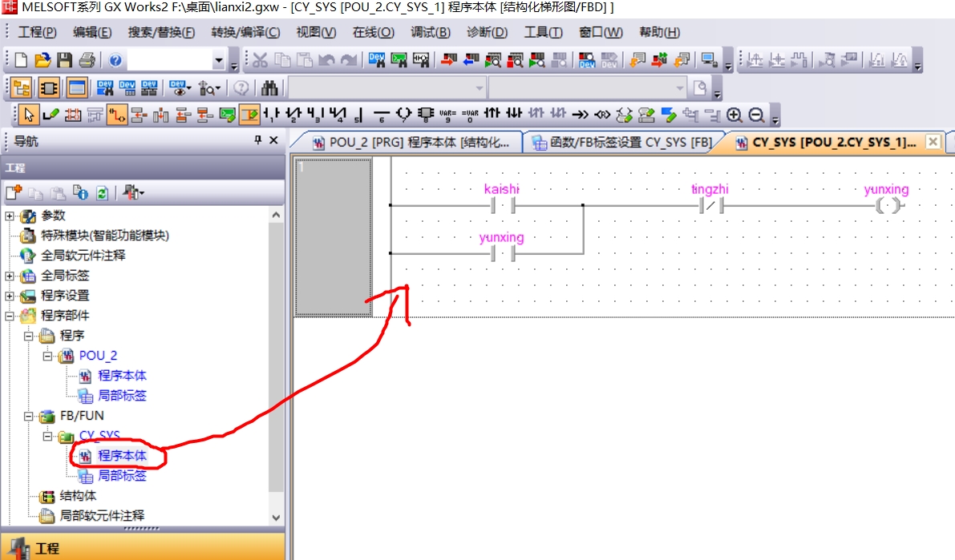Click the Zoom Out magnifier icon
Screen dimensions: 955x560
pyautogui.click(x=755, y=115)
